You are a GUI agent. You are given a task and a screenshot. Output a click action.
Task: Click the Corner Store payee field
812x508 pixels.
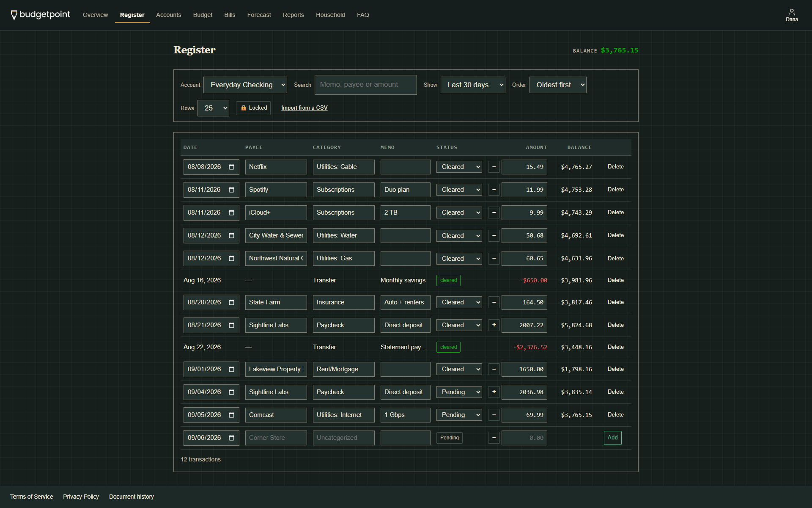276,438
